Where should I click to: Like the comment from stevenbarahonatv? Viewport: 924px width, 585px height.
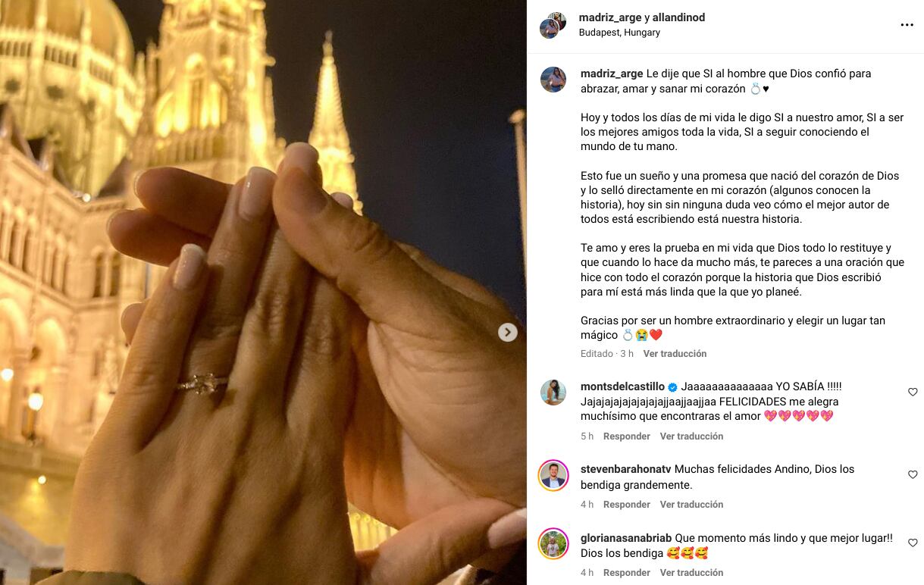pos(913,474)
